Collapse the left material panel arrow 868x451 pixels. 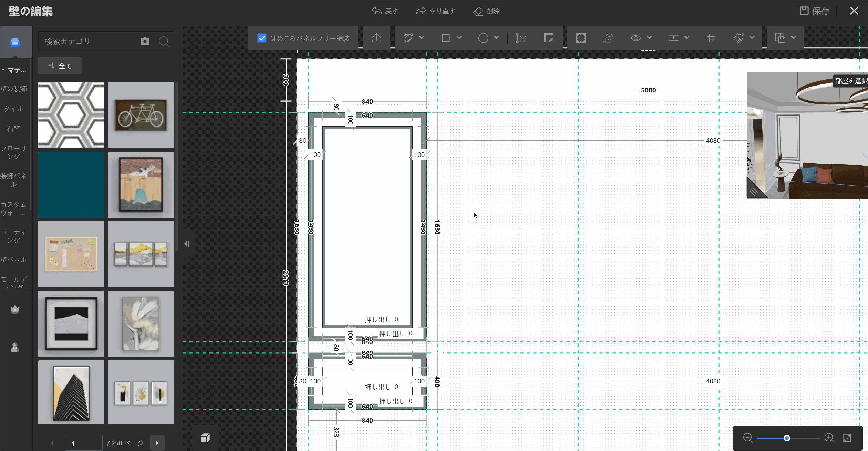pos(187,244)
